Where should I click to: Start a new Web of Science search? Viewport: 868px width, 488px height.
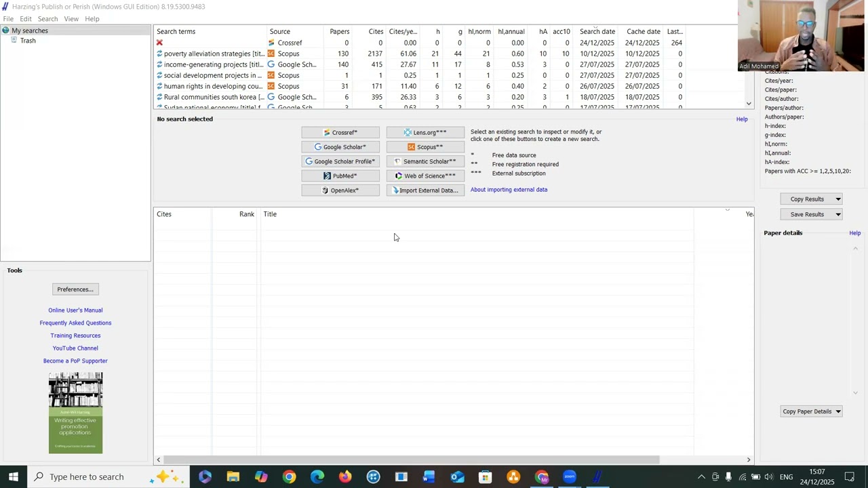[x=425, y=176]
